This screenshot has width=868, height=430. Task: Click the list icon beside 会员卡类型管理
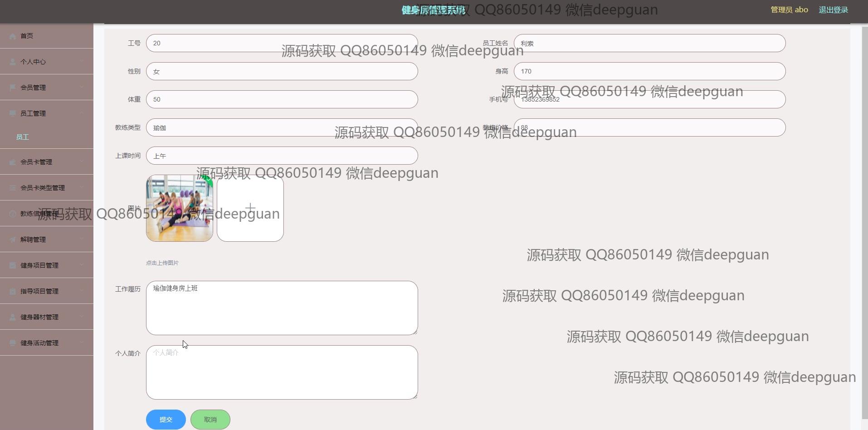coord(13,188)
